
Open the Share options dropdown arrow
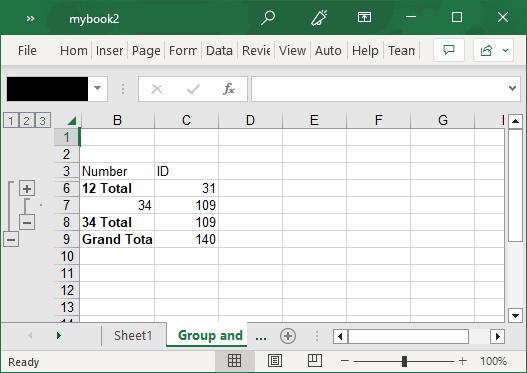point(505,50)
